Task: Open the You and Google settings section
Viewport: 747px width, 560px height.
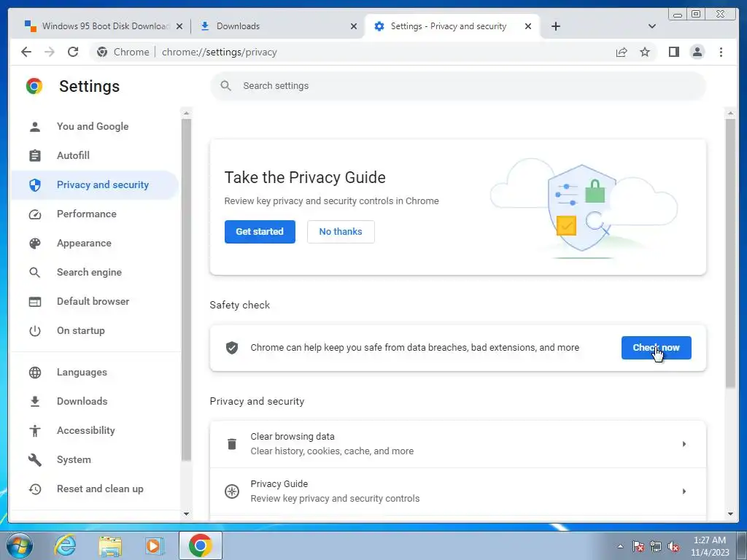Action: point(96,127)
